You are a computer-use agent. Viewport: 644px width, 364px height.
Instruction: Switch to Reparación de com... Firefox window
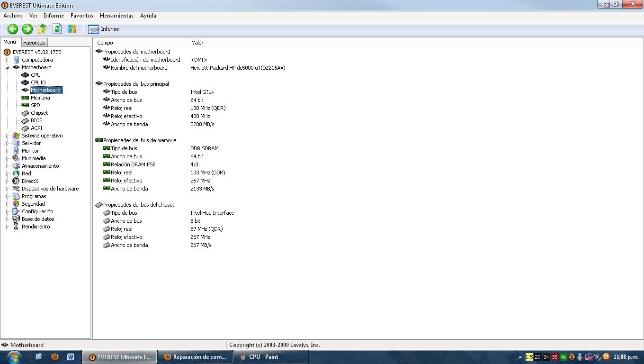pos(195,357)
